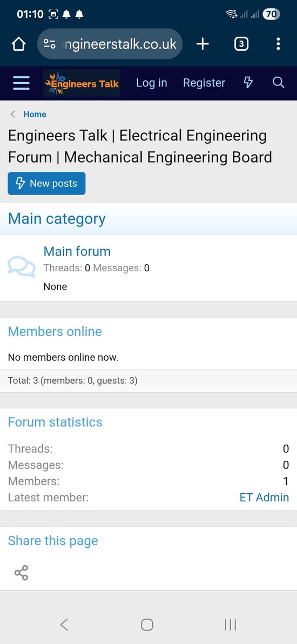Click the 'Latest member:' label

(x=49, y=498)
